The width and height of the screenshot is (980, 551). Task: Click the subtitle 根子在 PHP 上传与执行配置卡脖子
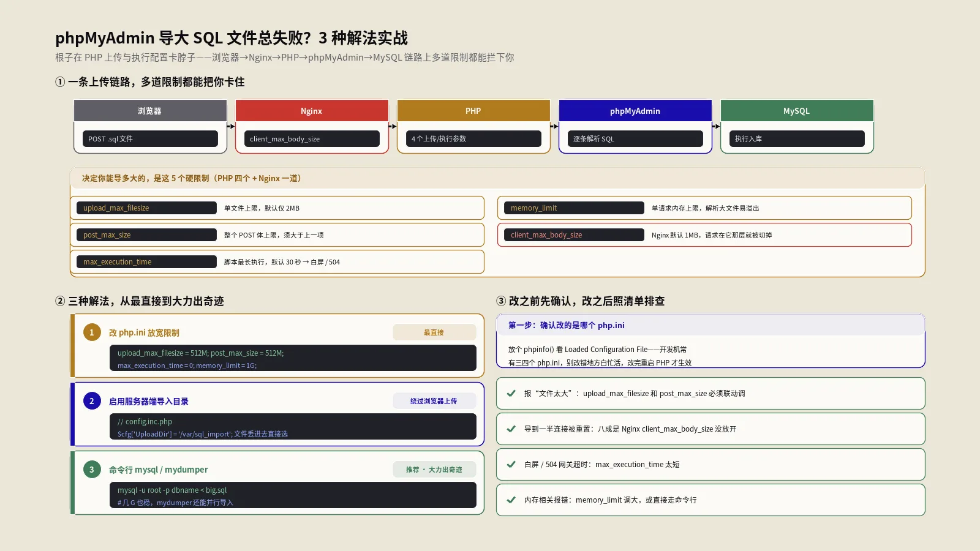[x=285, y=58]
